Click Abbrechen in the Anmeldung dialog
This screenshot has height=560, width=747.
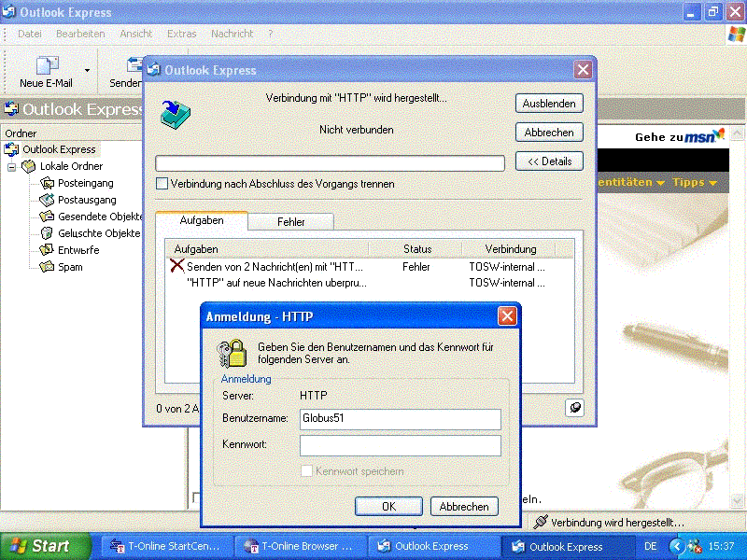[464, 506]
